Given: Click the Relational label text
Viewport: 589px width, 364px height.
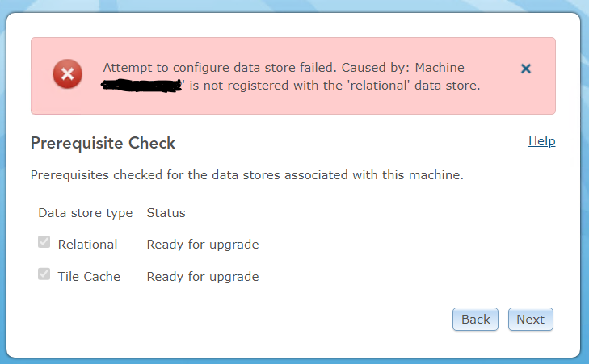Looking at the screenshot, I should pos(87,244).
